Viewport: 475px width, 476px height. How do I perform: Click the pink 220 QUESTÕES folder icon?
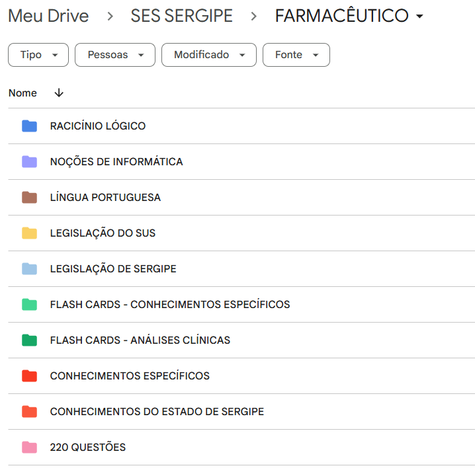[x=29, y=448]
